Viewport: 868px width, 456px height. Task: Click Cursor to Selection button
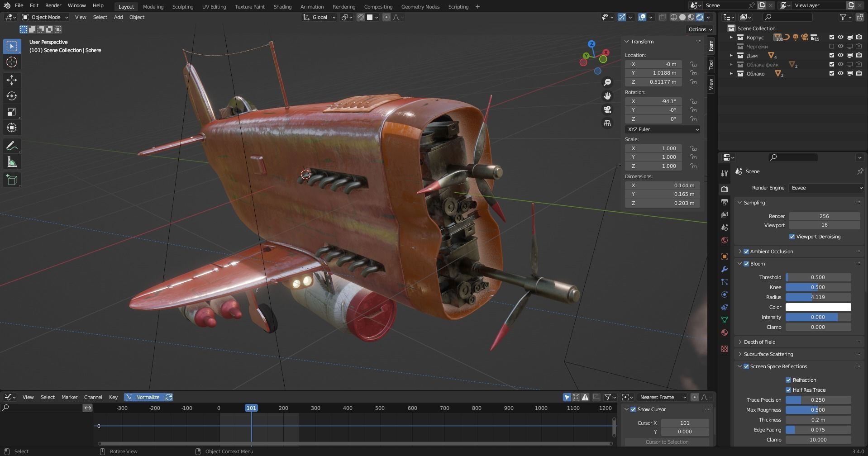667,442
